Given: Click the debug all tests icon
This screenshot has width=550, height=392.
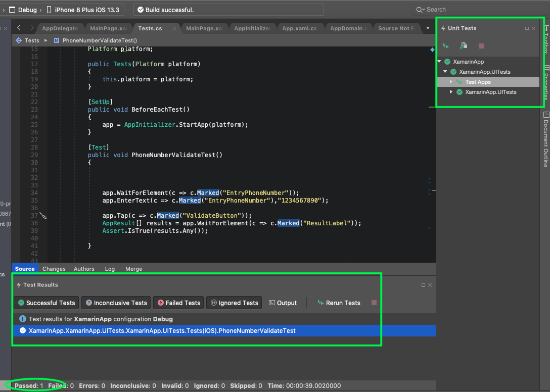Looking at the screenshot, I should pos(463,46).
